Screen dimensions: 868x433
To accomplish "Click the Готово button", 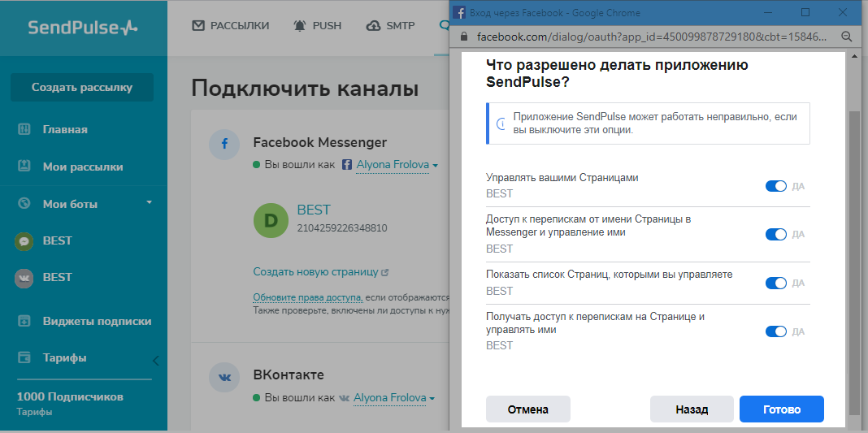I will coord(782,409).
